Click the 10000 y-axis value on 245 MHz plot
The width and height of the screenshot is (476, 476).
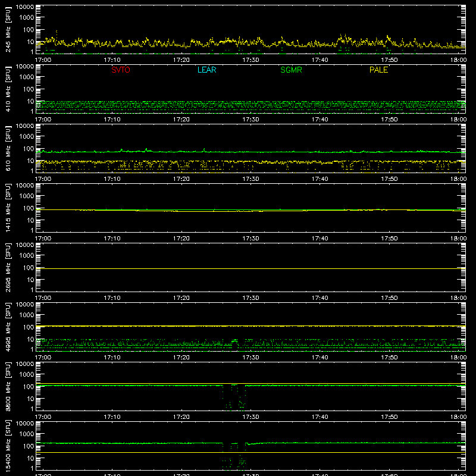pos(25,7)
